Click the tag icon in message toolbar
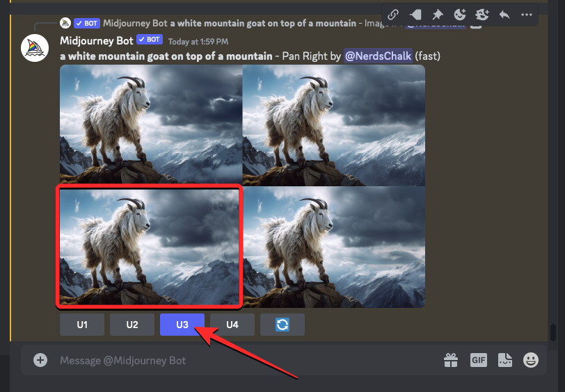 point(415,15)
